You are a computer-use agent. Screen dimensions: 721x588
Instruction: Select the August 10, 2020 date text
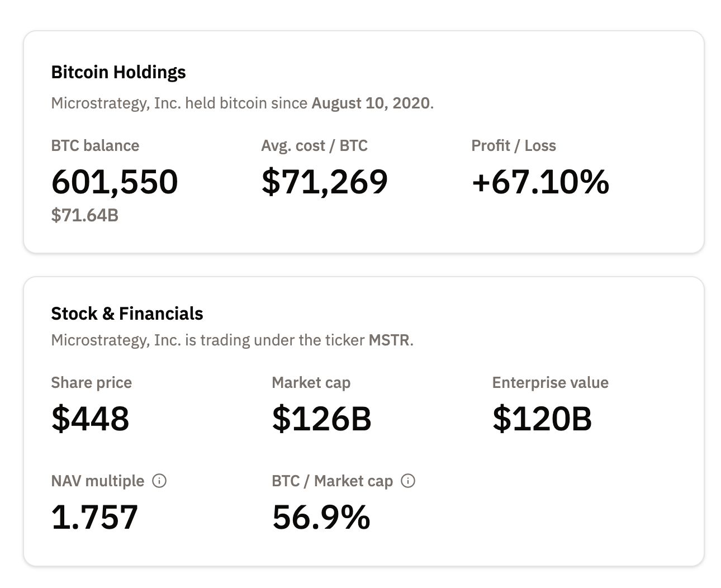coord(371,103)
